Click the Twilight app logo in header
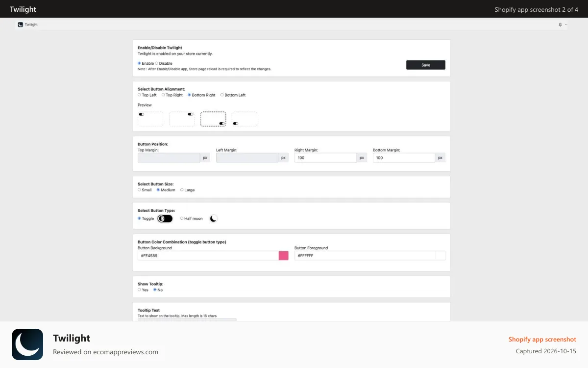 [21, 25]
